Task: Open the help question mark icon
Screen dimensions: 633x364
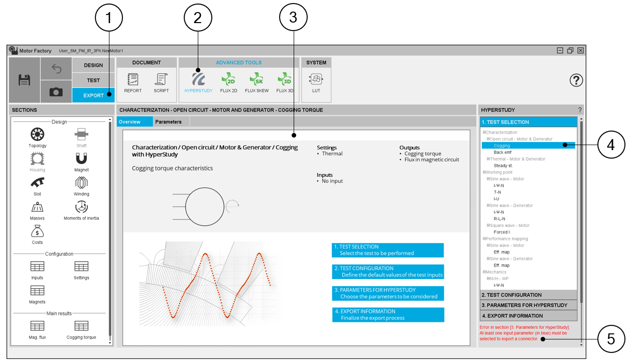Action: tap(576, 80)
